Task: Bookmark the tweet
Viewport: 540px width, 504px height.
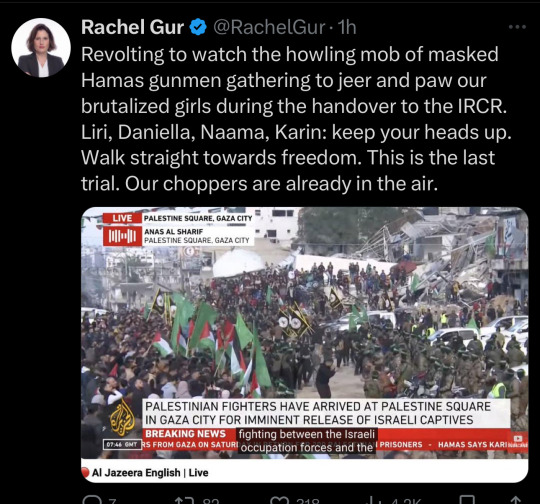Action: (467, 500)
